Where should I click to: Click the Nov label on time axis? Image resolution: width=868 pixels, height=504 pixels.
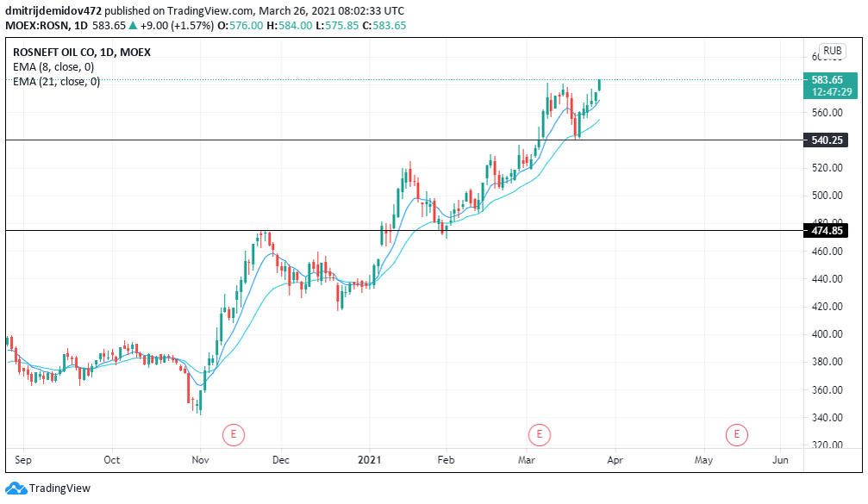(x=200, y=460)
